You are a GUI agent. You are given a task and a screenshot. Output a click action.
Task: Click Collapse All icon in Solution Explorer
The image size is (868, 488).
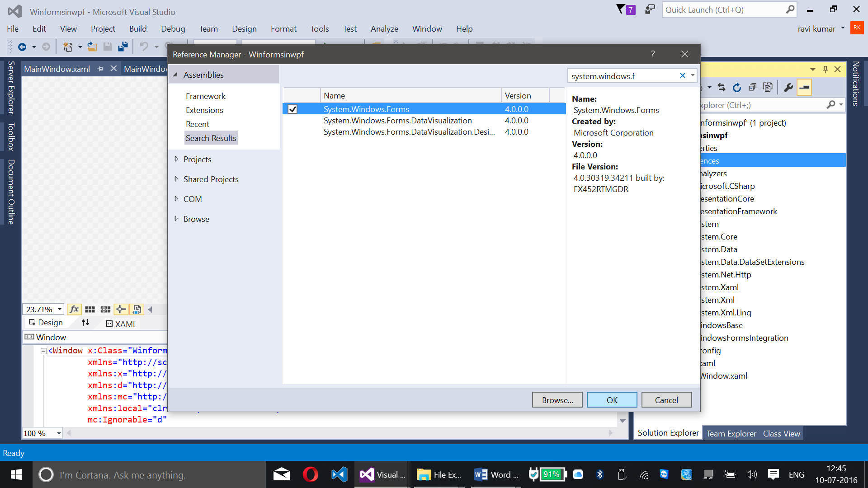tap(752, 87)
